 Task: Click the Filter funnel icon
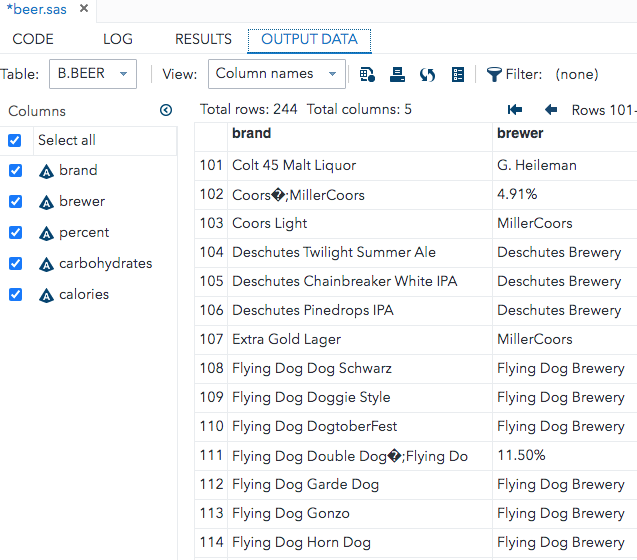coord(494,74)
